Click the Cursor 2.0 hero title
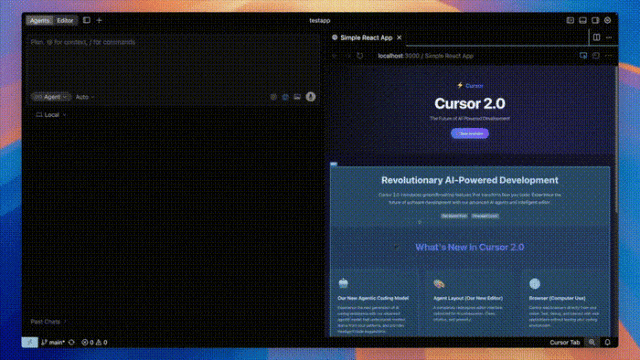640x360 pixels. [470, 104]
